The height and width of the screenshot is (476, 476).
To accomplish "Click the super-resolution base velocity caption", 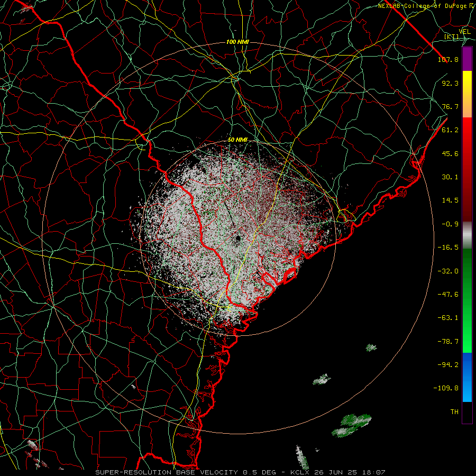I will pyautogui.click(x=240, y=472).
